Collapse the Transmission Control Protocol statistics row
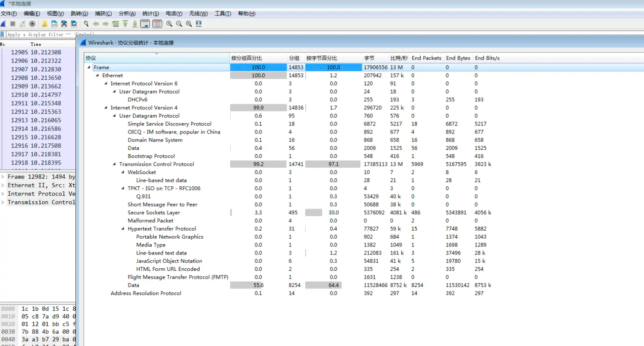This screenshot has width=644, height=346. coord(114,164)
